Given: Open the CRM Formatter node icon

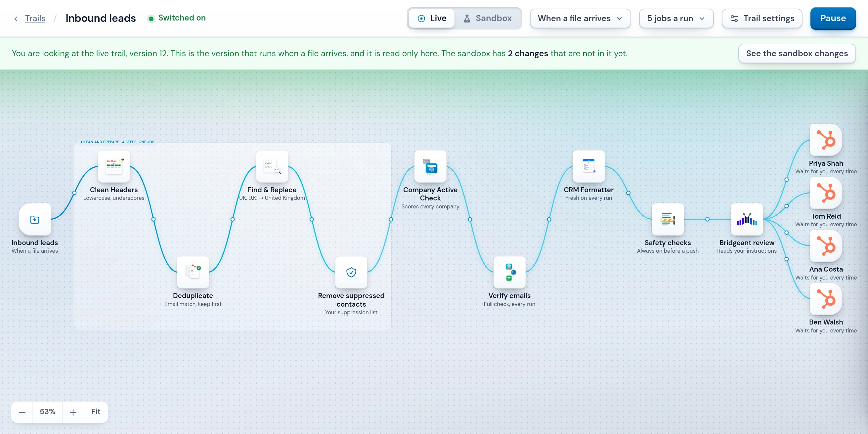Looking at the screenshot, I should 589,166.
